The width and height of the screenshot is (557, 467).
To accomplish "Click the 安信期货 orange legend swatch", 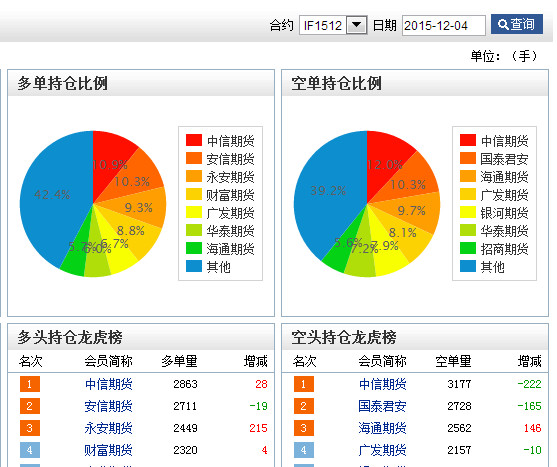I will click(x=194, y=158).
